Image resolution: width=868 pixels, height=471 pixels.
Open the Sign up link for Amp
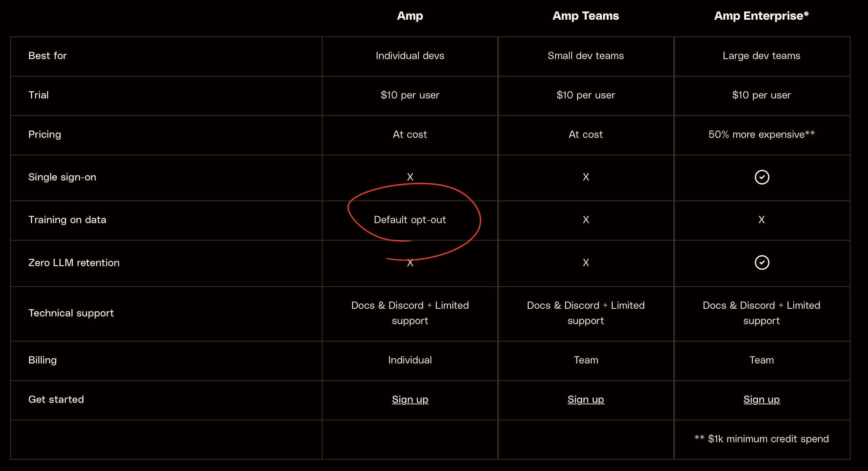[x=410, y=400]
